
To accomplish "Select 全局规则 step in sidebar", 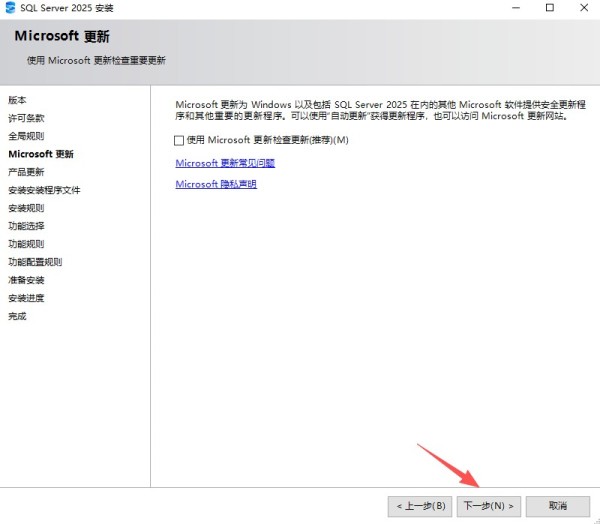I will tap(26, 136).
